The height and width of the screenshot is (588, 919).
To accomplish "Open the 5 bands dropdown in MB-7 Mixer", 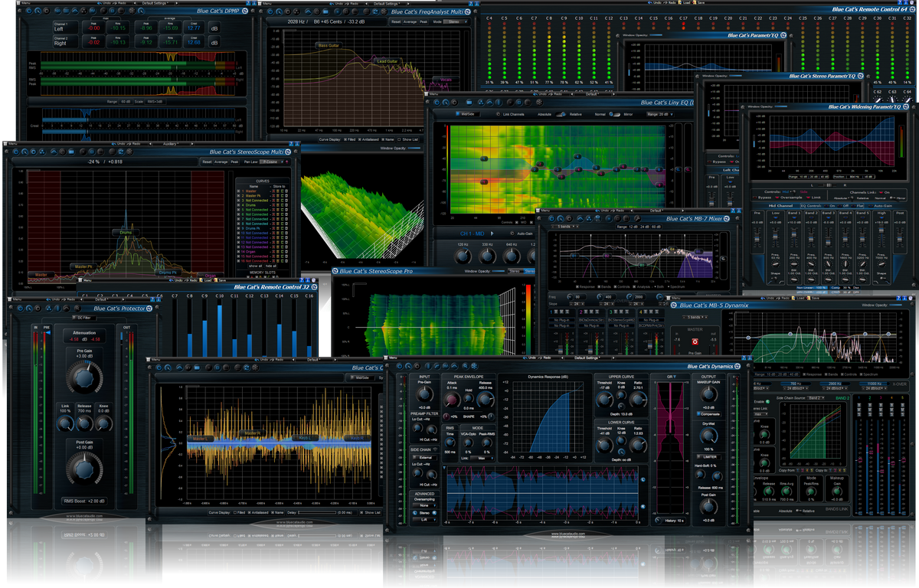I will click(564, 227).
